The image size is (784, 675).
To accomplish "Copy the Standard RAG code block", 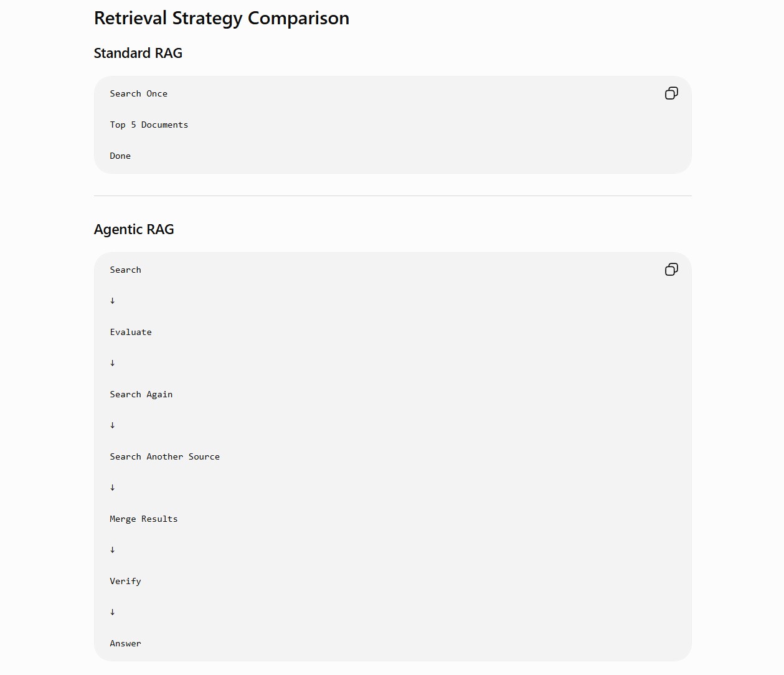I will [671, 93].
